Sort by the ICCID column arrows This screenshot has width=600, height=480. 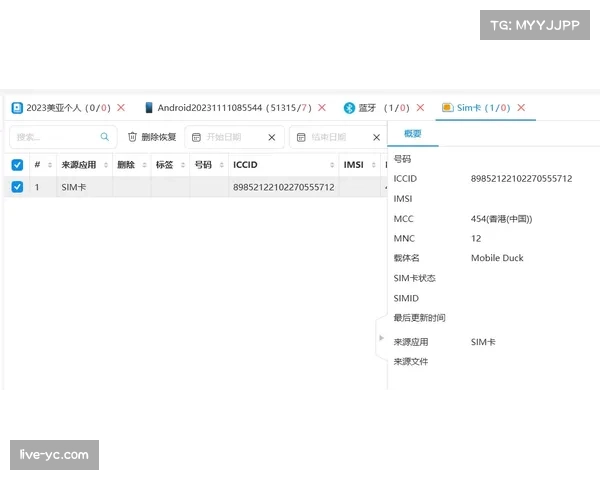point(332,165)
